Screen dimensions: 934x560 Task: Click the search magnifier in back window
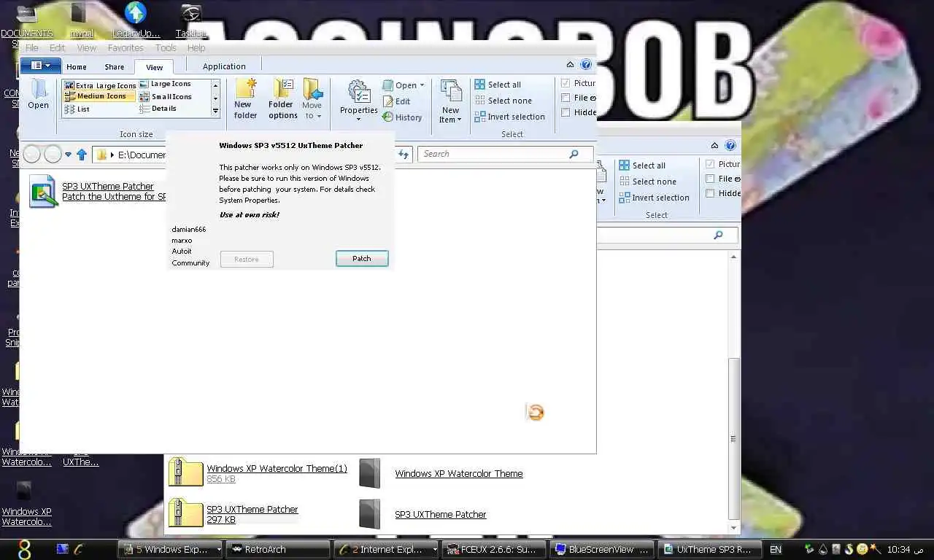[718, 235]
